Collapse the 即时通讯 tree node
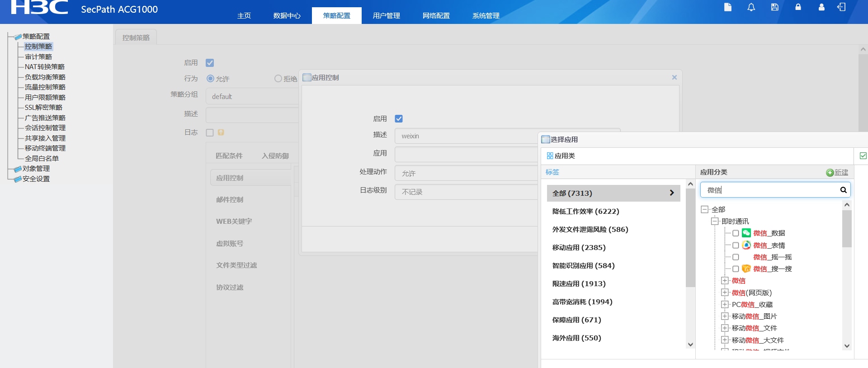The image size is (868, 368). pos(715,221)
